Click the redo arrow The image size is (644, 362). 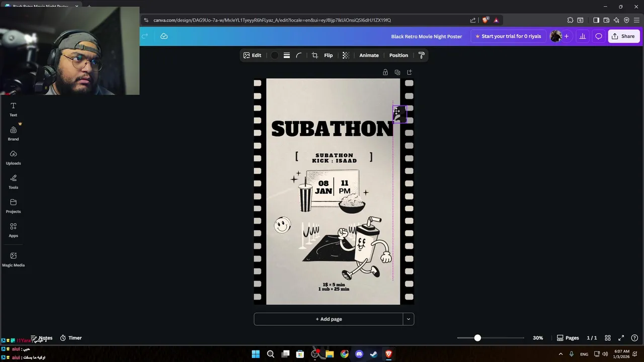(x=145, y=36)
